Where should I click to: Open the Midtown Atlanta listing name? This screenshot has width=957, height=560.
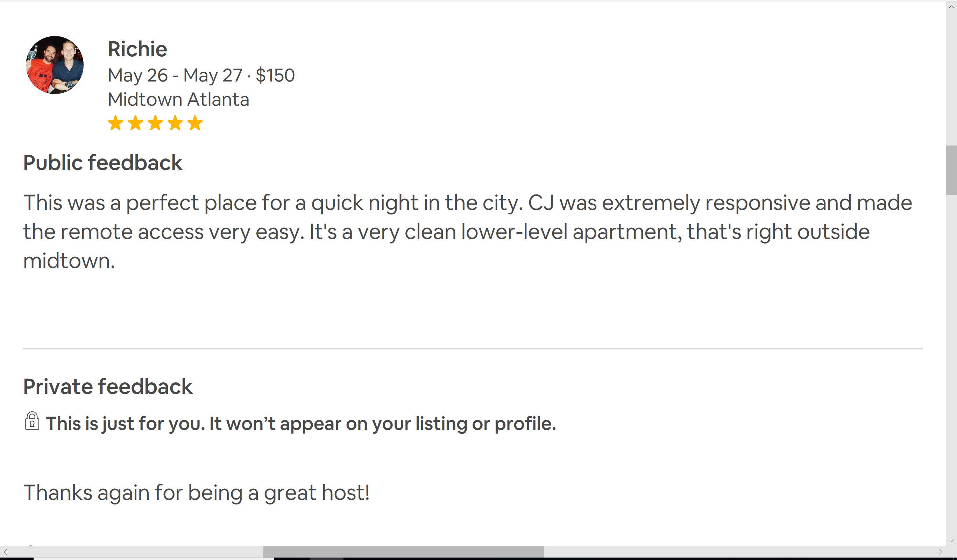tap(178, 99)
